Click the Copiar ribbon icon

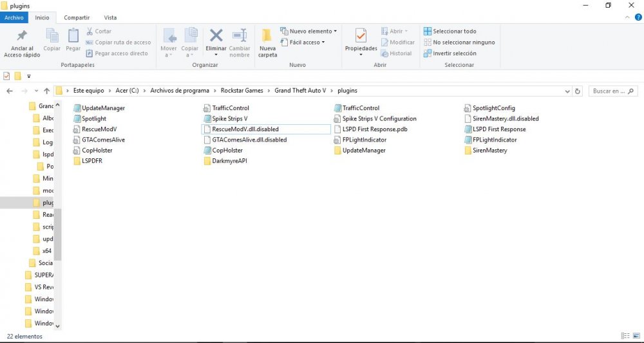tap(52, 35)
